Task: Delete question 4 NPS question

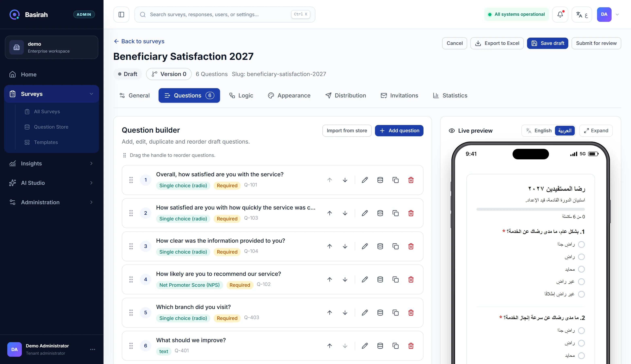Action: pyautogui.click(x=411, y=279)
